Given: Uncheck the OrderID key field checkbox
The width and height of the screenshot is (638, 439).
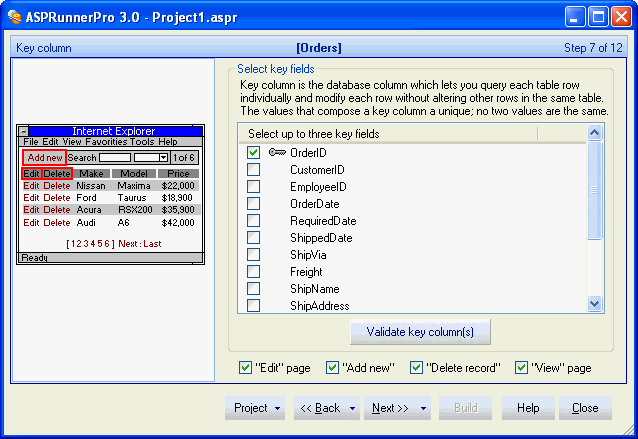Looking at the screenshot, I should point(253,153).
